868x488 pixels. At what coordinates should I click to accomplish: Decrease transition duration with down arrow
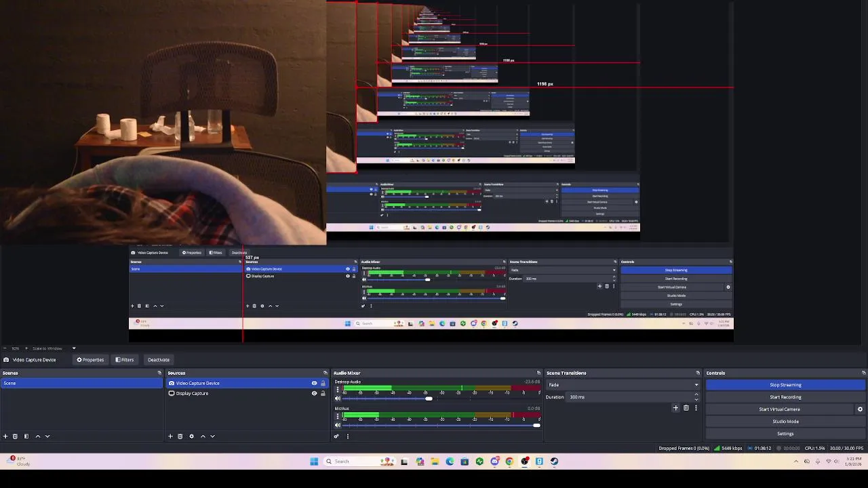[696, 399]
